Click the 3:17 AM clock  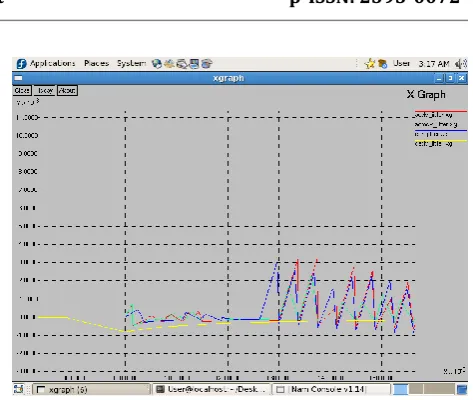(434, 64)
